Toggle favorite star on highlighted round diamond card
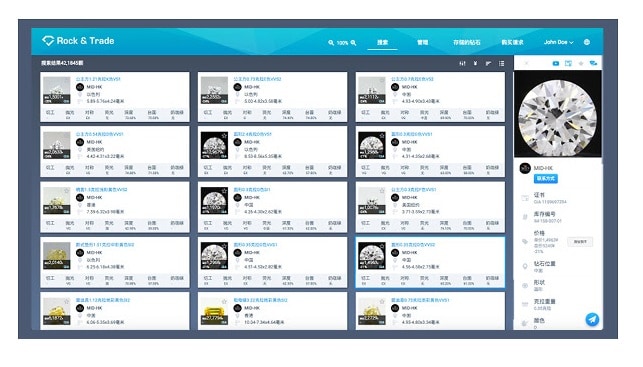This screenshot has width=643, height=367. [382, 246]
